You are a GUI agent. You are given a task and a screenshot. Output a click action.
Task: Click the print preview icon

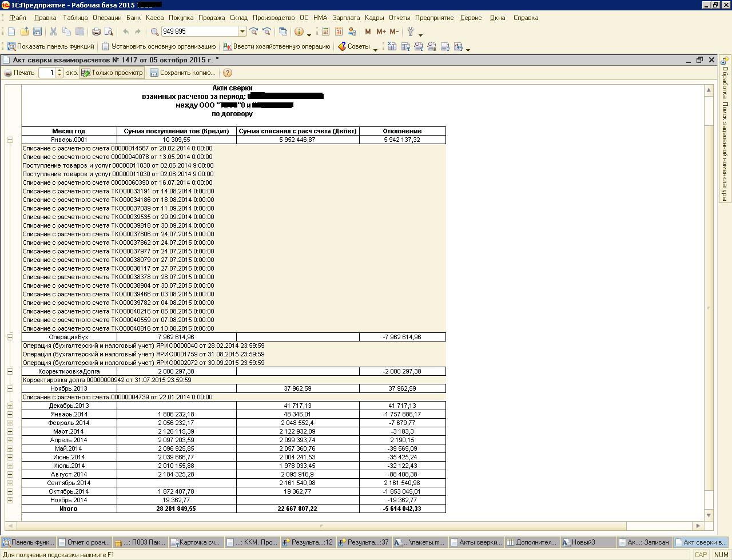pos(109,31)
